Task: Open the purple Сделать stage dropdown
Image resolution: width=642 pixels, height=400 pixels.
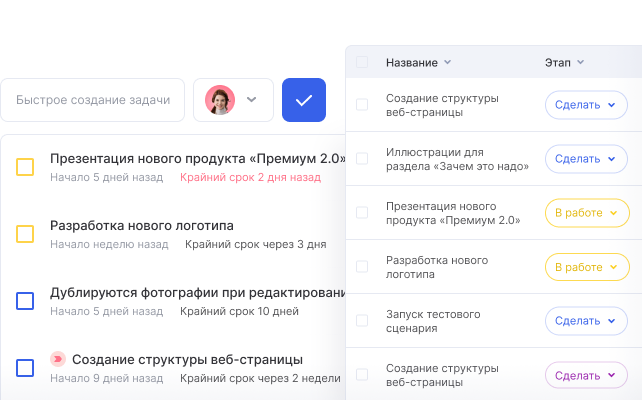Action: (586, 375)
